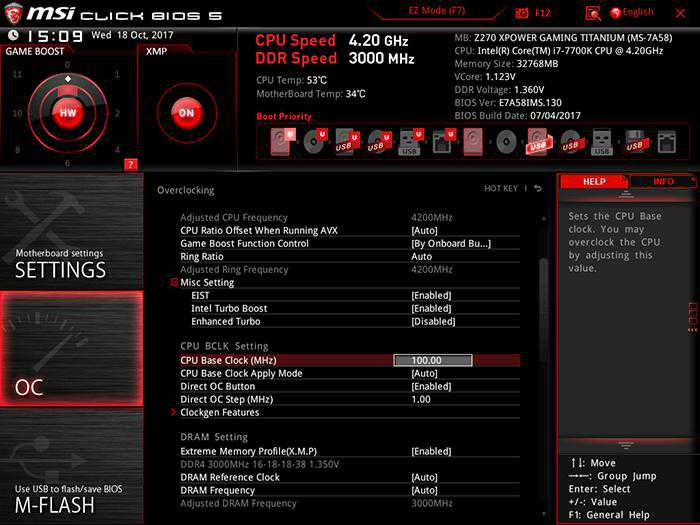Click the F12 screenshot camera icon
This screenshot has height=525, width=700.
tap(522, 13)
